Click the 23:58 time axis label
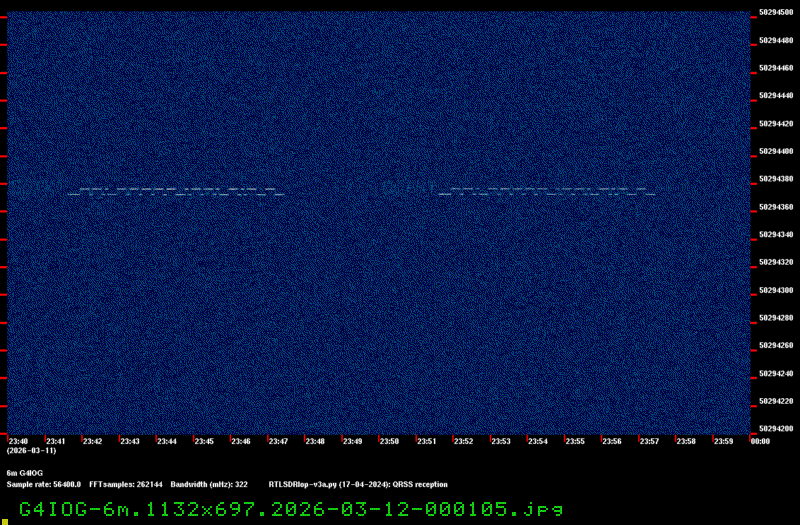Image resolution: width=800 pixels, height=525 pixels. pos(686,441)
